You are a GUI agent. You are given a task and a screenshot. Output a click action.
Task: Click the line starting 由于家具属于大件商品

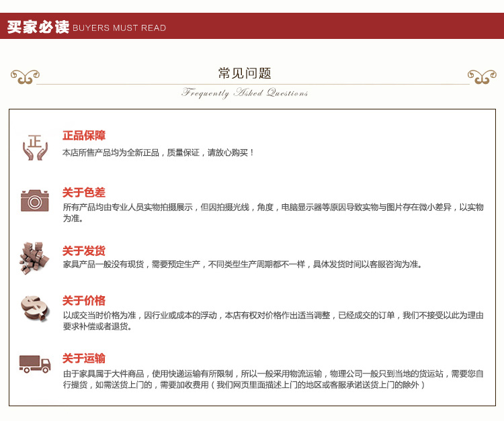click(x=274, y=374)
